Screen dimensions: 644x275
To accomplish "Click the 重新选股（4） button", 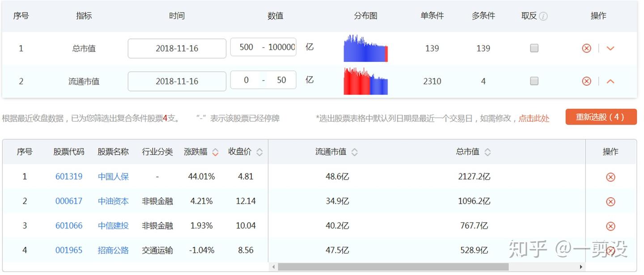I will tap(600, 116).
